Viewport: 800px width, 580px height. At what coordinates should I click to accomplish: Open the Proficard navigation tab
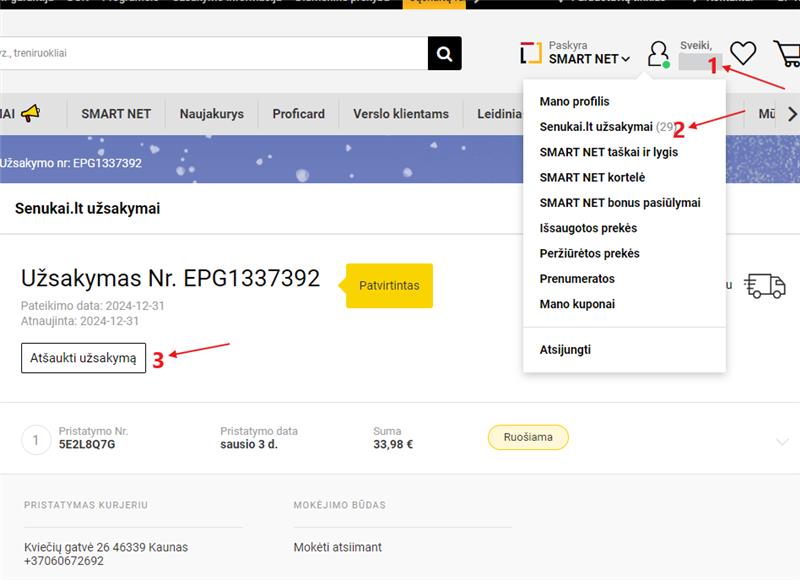(x=298, y=114)
